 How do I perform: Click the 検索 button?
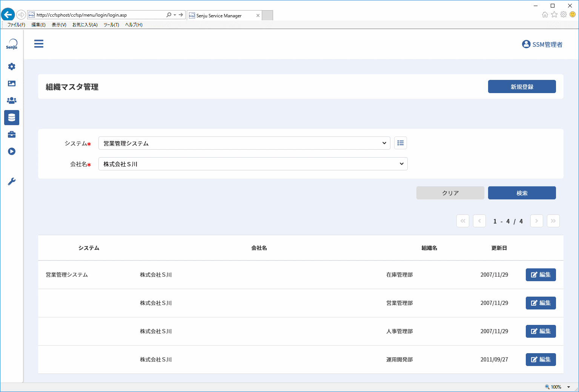tap(522, 193)
